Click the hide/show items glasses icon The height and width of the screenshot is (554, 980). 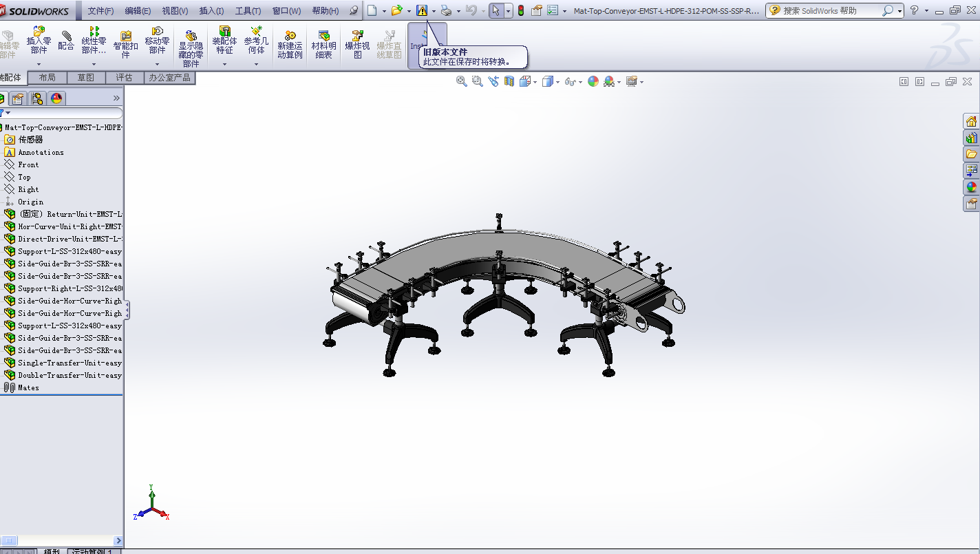coord(569,81)
